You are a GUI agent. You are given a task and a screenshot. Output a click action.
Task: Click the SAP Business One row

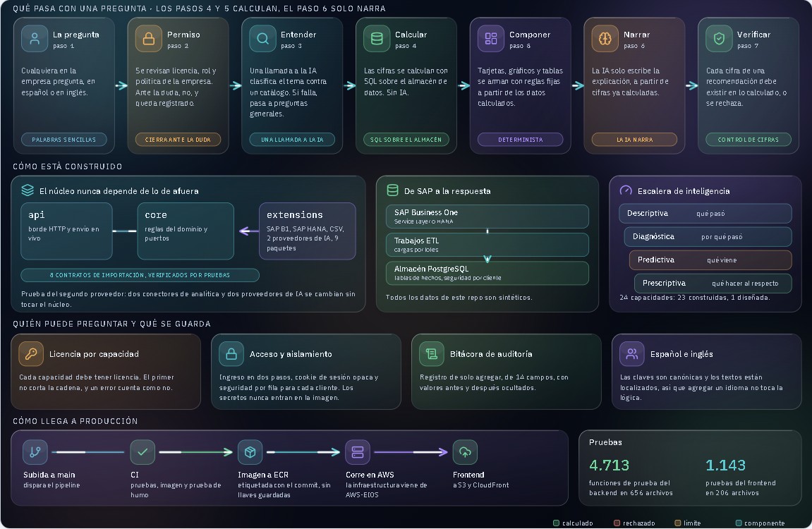coord(487,217)
